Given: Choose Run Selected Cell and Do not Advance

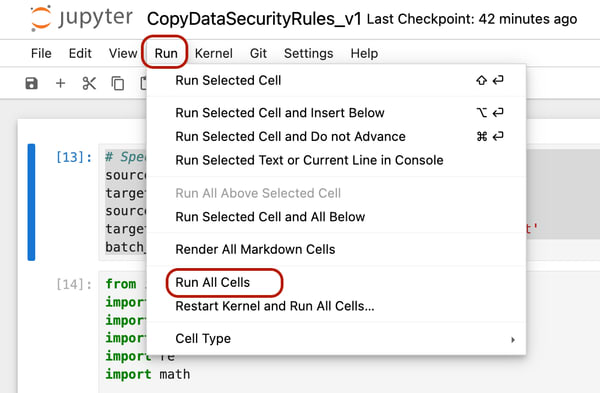Looking at the screenshot, I should pos(336,136).
